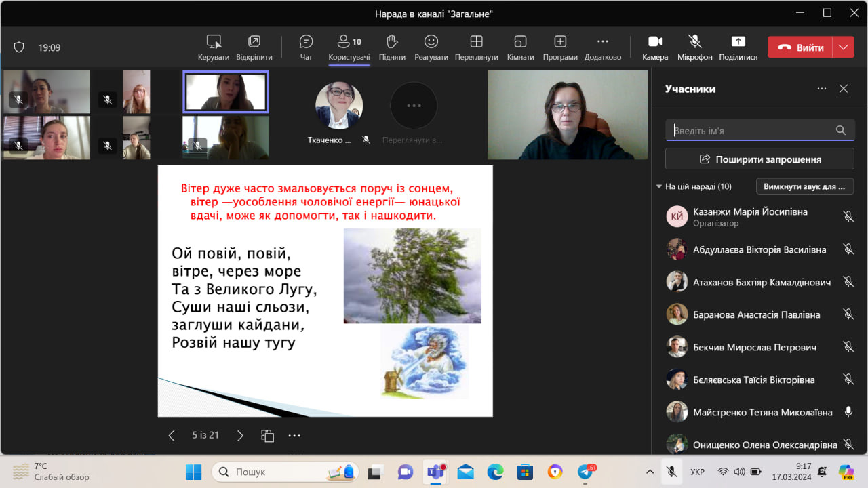Expand the arrow next to Вийти

844,47
